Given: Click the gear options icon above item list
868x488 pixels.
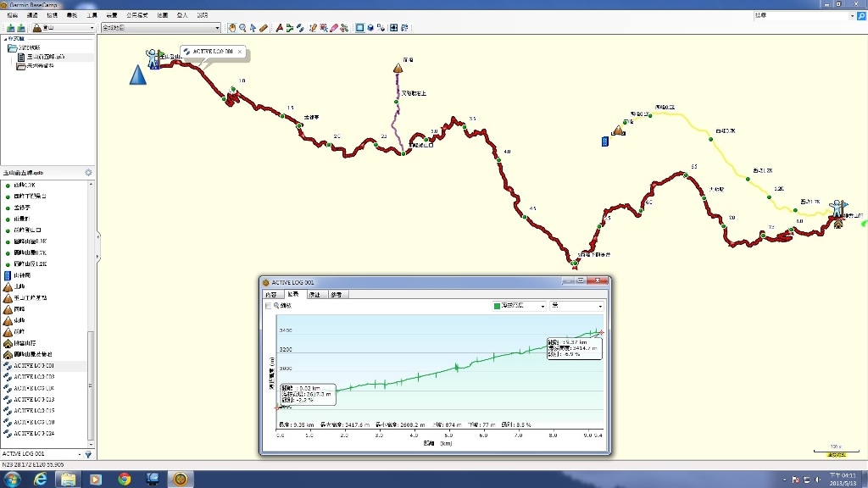Looking at the screenshot, I should click(x=88, y=173).
